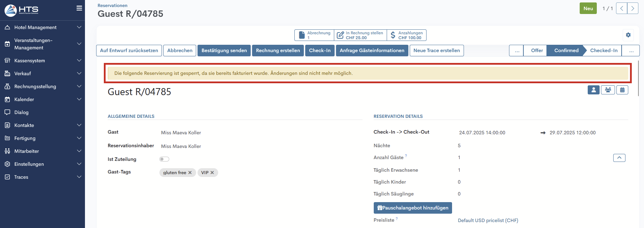Select the Offer status stage
This screenshot has height=228, width=644.
(x=537, y=50)
